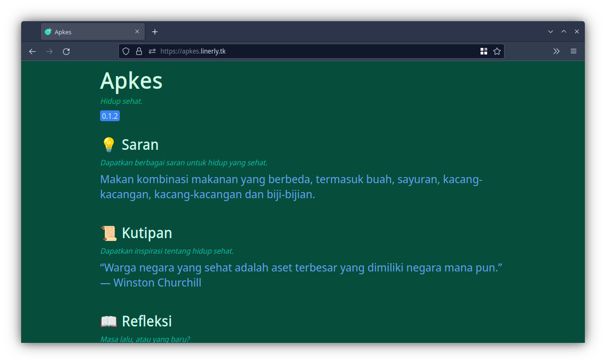Click the 'Winston Churchill' attribution
This screenshot has width=606, height=364.
pos(157,283)
